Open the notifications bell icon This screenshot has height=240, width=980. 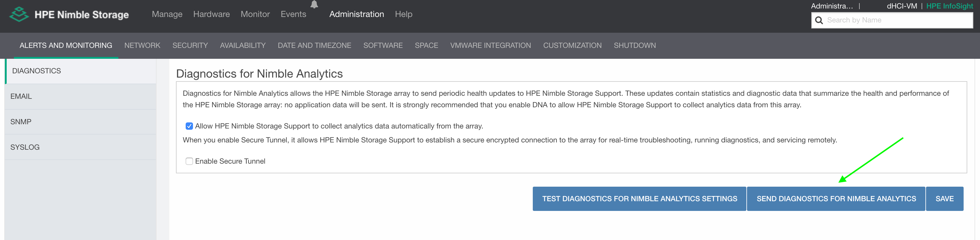[x=314, y=4]
